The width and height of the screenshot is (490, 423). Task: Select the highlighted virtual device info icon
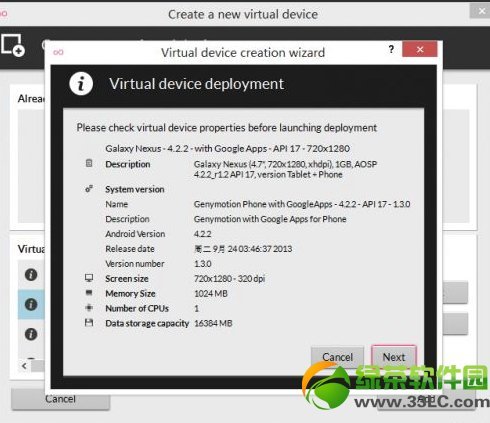(31, 304)
